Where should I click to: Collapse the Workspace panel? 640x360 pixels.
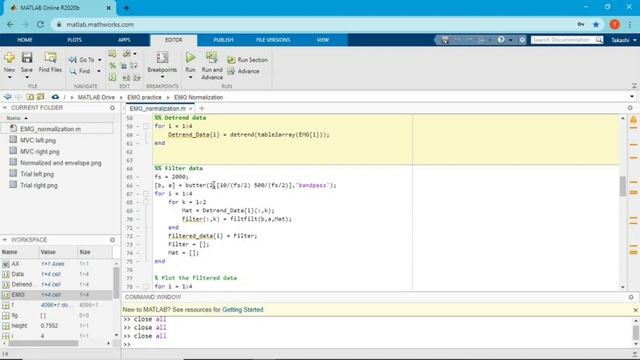[x=5, y=240]
